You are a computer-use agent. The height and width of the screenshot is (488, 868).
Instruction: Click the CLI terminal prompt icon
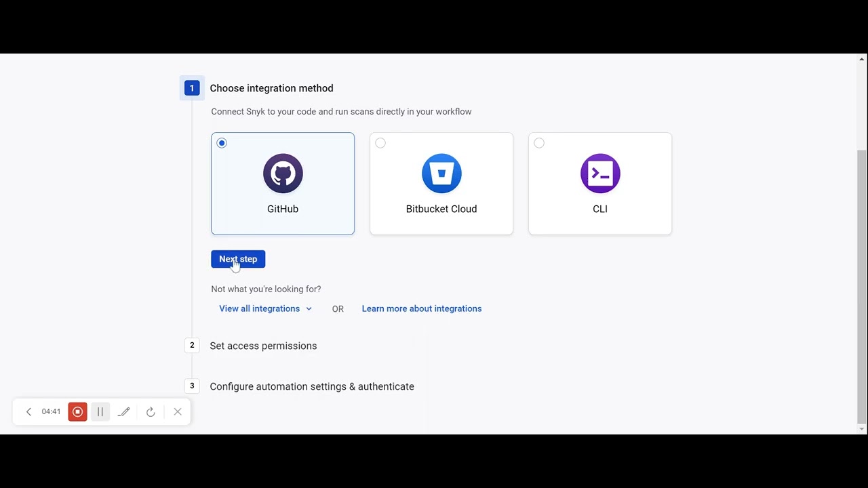click(600, 174)
